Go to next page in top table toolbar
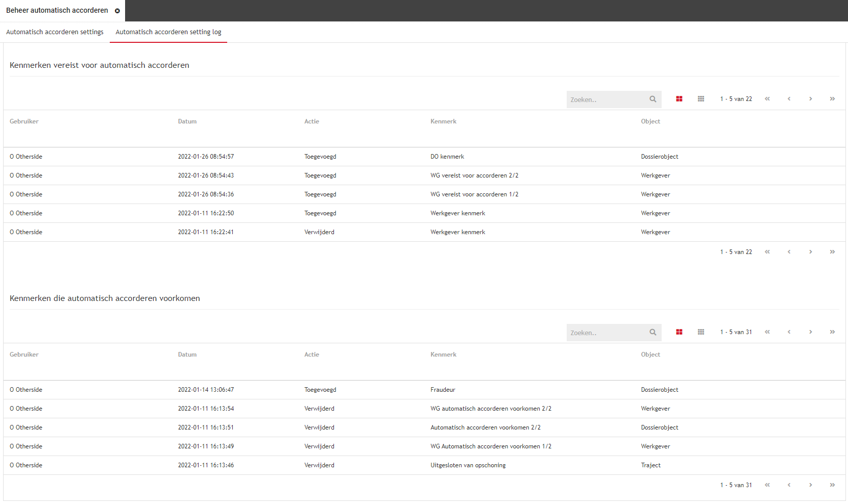 (810, 99)
